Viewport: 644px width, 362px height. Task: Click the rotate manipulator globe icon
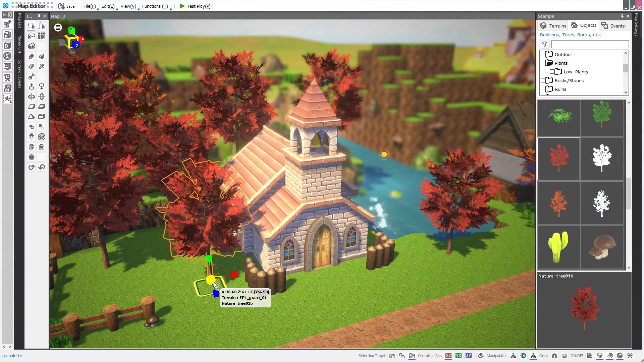coord(524,356)
